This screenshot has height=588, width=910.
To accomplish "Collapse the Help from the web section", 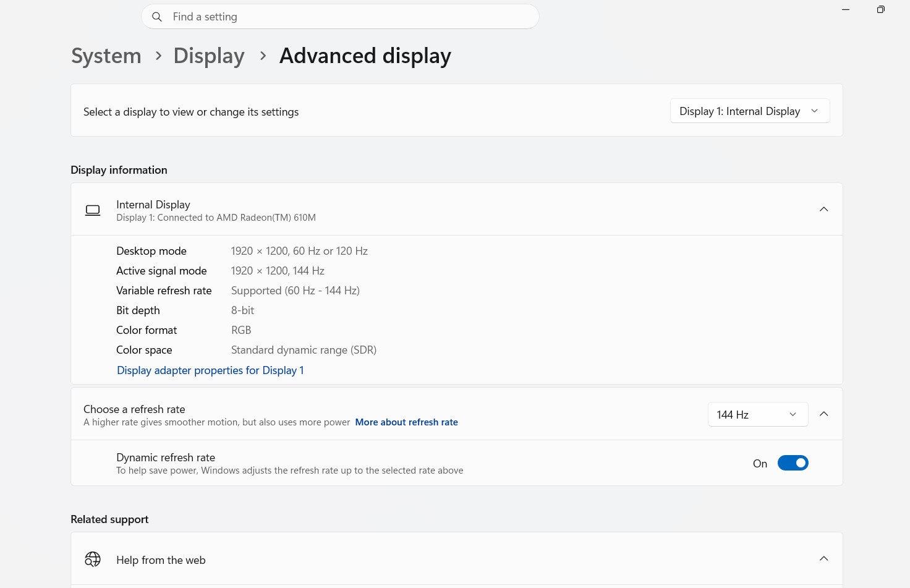I will pyautogui.click(x=824, y=558).
